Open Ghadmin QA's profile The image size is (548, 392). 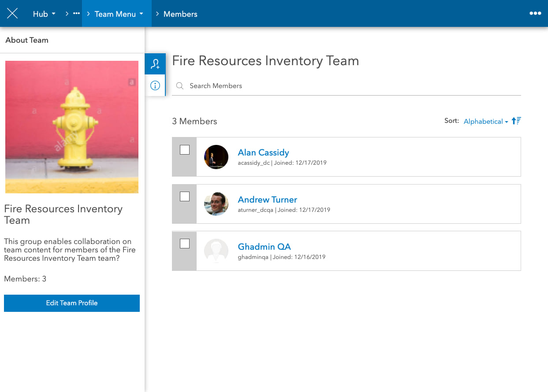click(x=264, y=247)
